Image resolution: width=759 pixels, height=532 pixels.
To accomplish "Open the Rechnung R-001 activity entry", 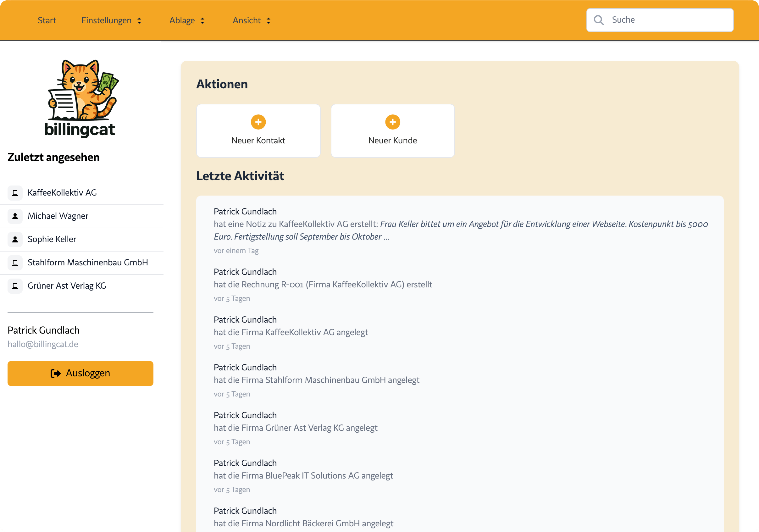I will pyautogui.click(x=323, y=284).
